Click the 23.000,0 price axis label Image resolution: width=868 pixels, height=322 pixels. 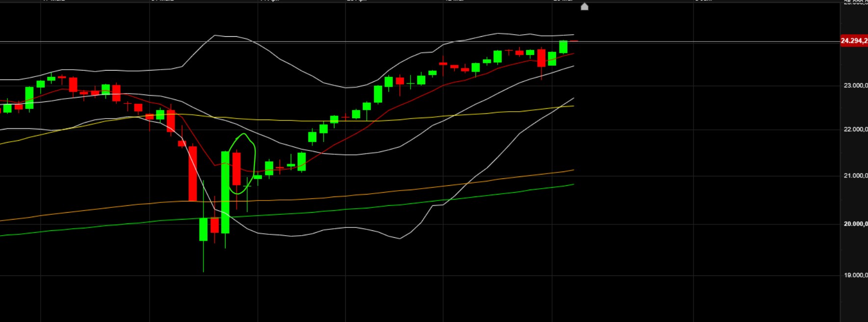[856, 85]
